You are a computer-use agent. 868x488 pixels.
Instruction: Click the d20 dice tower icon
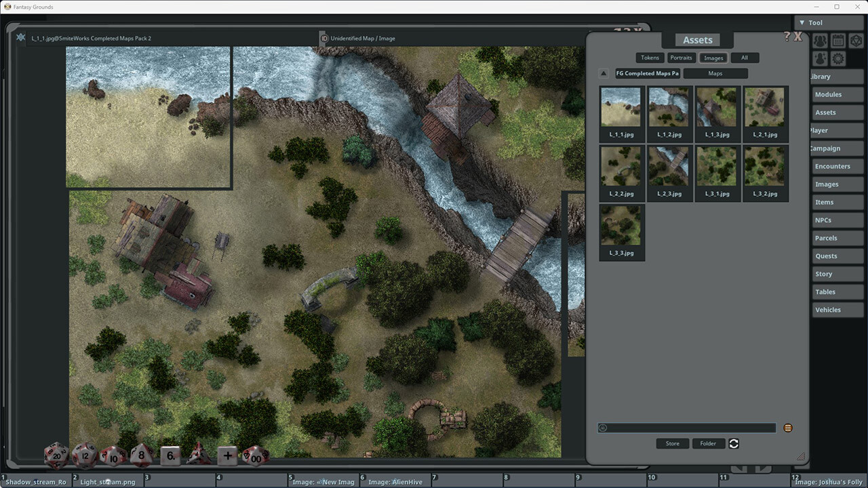pos(856,41)
